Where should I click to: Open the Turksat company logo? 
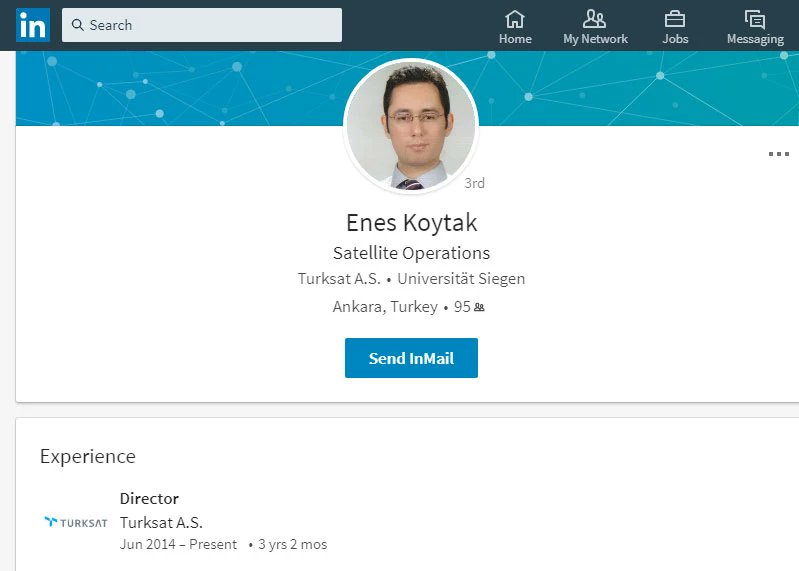76,522
